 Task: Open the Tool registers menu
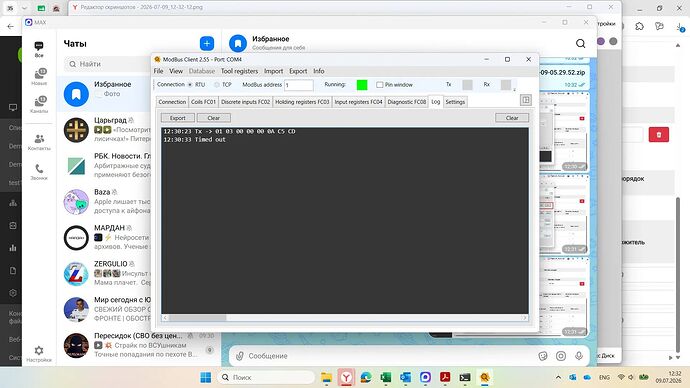tap(239, 71)
